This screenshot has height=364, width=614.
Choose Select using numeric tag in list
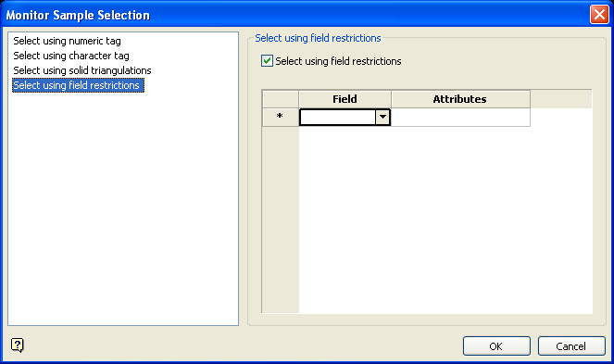coord(67,41)
